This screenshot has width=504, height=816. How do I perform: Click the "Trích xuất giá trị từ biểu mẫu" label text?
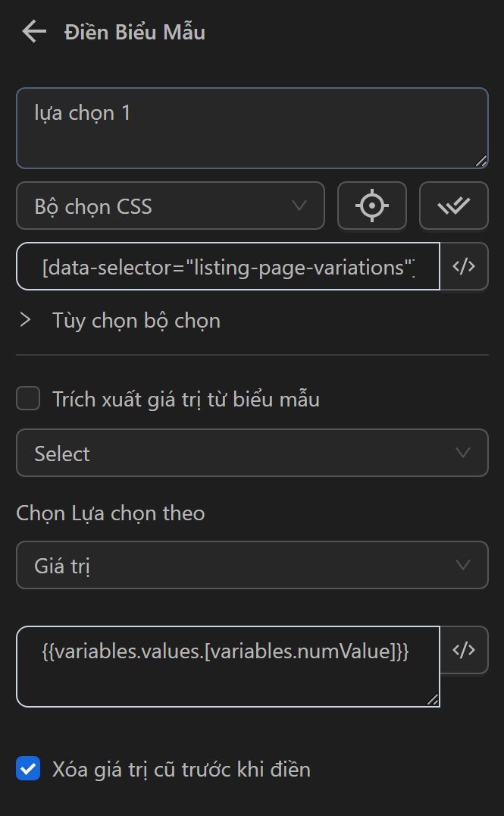click(x=186, y=399)
